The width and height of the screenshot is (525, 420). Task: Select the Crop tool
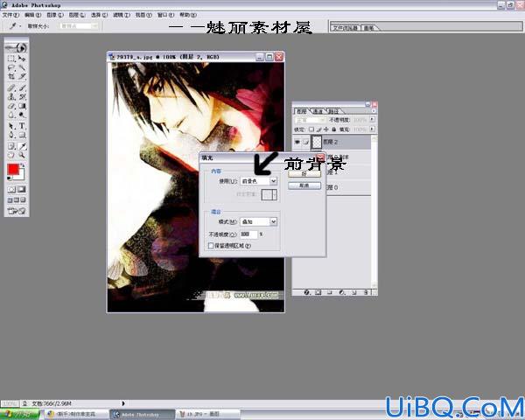(x=11, y=76)
